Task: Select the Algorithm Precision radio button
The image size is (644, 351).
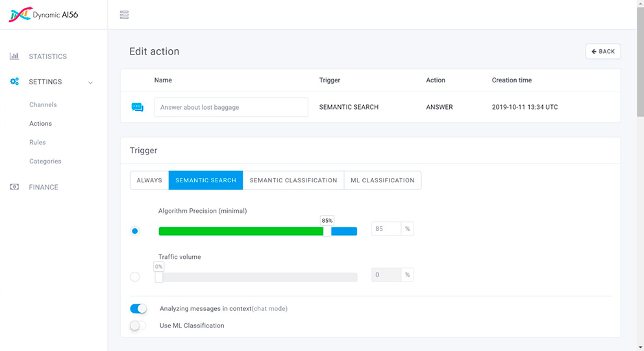Action: pyautogui.click(x=135, y=231)
